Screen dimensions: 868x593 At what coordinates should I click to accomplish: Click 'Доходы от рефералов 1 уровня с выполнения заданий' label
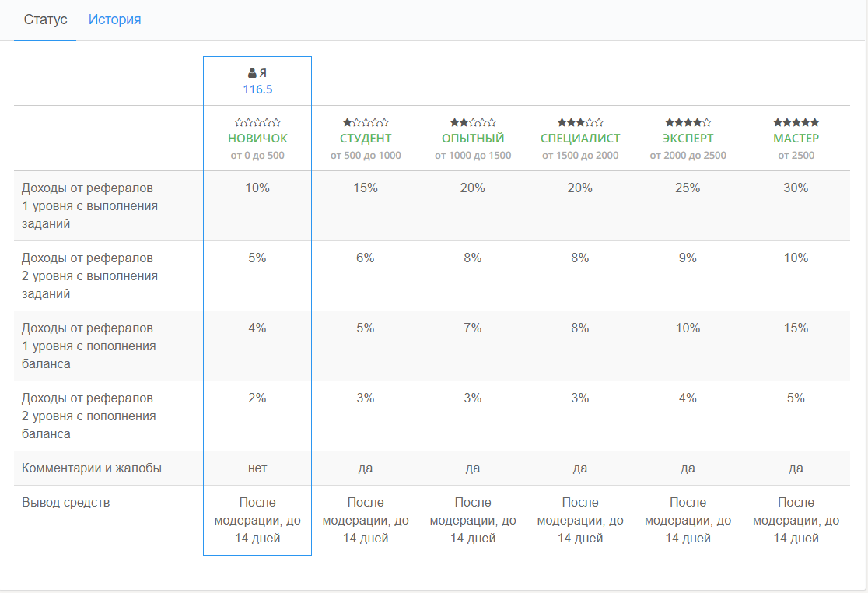click(89, 206)
